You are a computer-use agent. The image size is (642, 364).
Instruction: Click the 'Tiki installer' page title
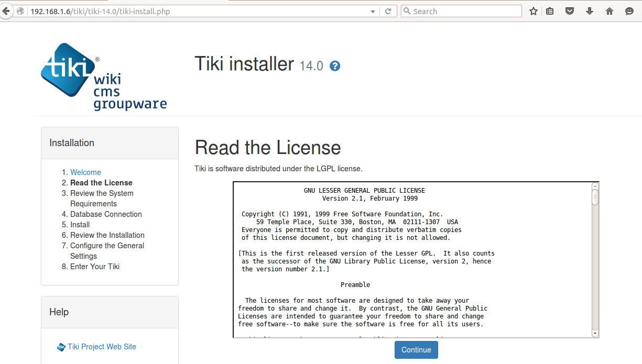[244, 64]
